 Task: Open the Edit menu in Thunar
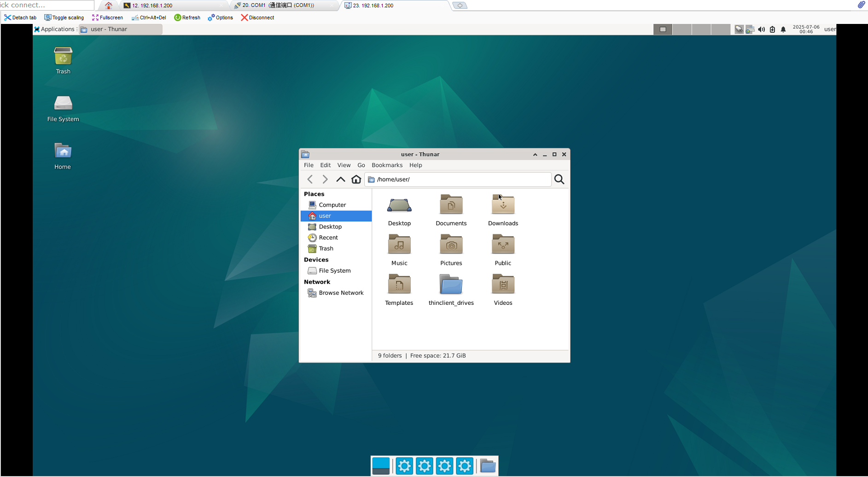click(326, 165)
